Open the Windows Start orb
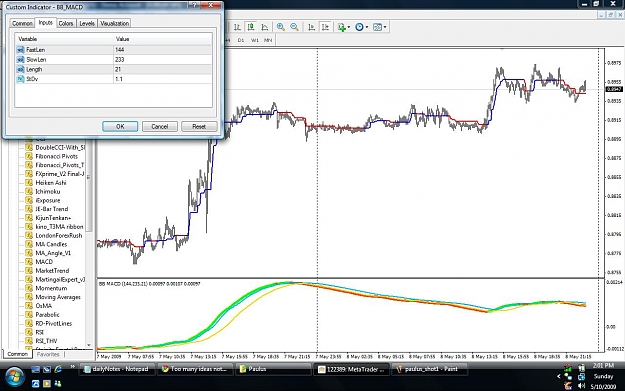625x391 pixels. (14, 377)
